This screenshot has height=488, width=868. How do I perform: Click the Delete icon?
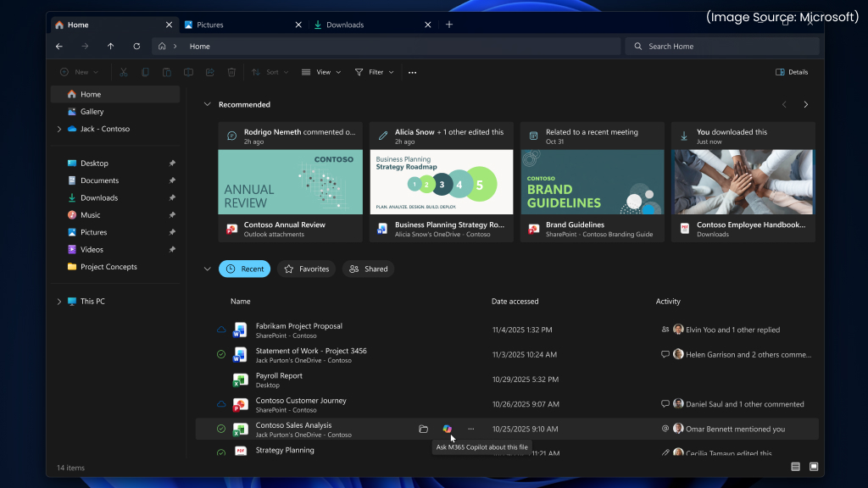231,72
